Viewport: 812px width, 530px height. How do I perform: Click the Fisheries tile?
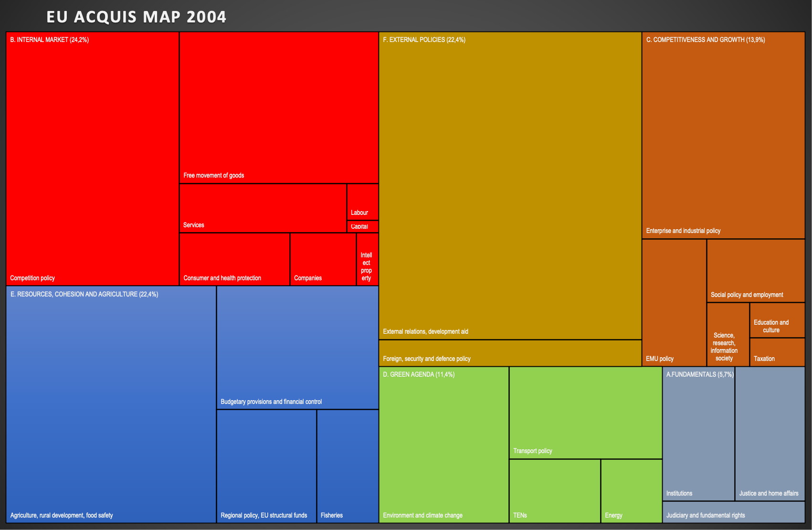pos(348,466)
